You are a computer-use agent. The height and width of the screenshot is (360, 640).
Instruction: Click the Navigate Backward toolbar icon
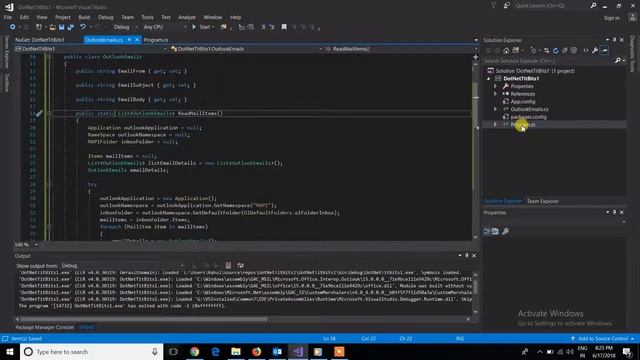(x=12, y=27)
